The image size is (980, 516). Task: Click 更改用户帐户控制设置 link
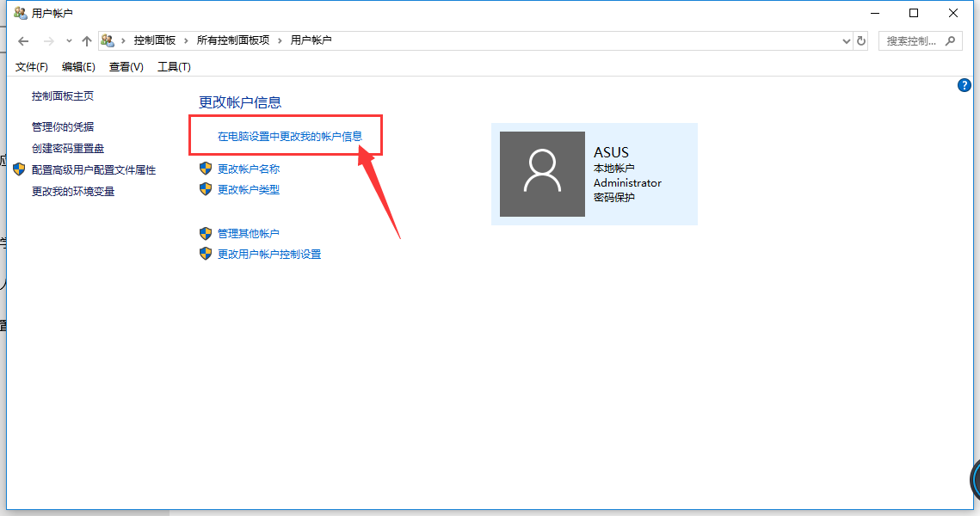pyautogui.click(x=269, y=255)
